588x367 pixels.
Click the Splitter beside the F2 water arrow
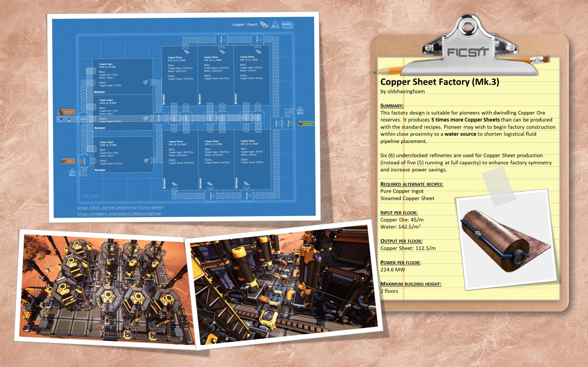point(84,119)
